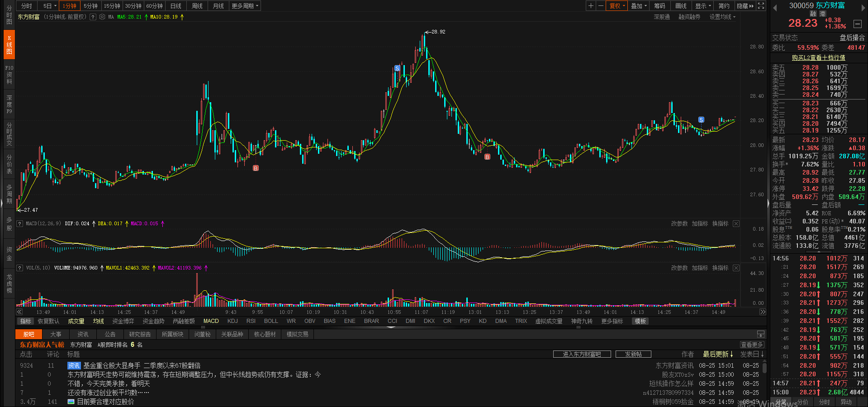
Task: Open the 设置均线 dropdown
Action: click(722, 17)
